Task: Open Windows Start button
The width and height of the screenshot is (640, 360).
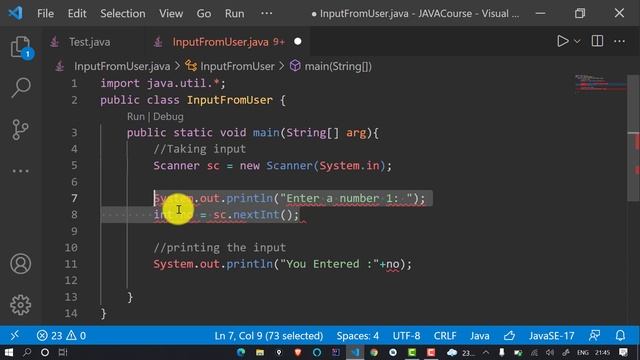Action: (x=9, y=352)
